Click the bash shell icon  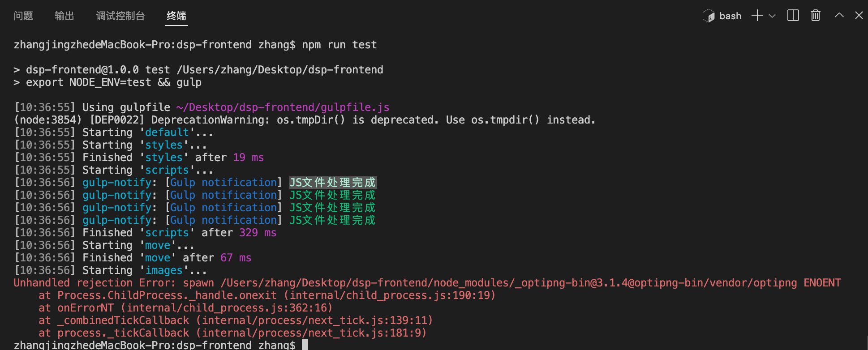tap(709, 16)
